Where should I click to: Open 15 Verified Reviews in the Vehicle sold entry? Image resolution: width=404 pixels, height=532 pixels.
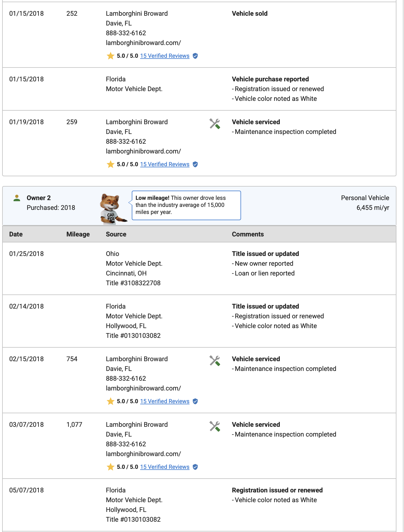[165, 56]
